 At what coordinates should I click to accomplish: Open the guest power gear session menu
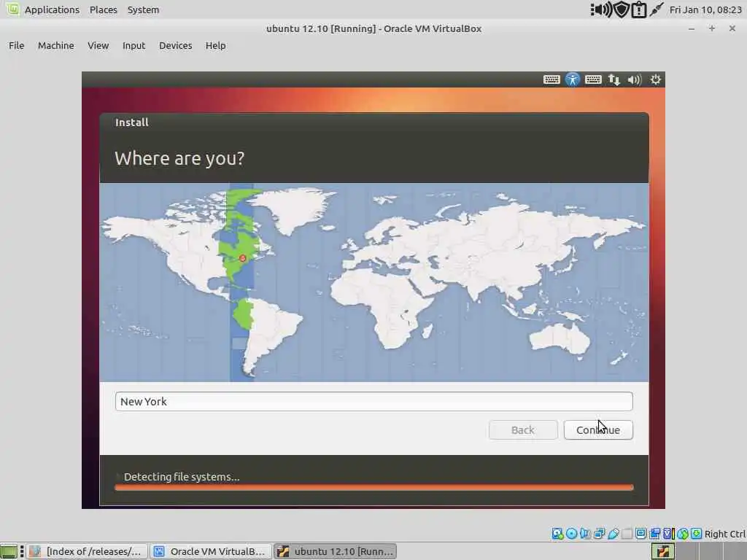(x=656, y=79)
